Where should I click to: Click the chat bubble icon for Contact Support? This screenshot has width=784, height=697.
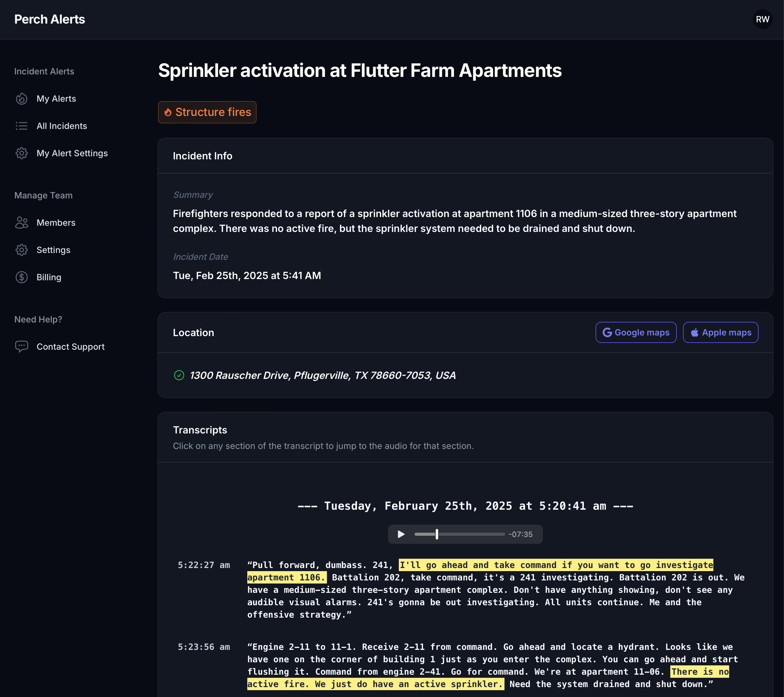pos(22,347)
